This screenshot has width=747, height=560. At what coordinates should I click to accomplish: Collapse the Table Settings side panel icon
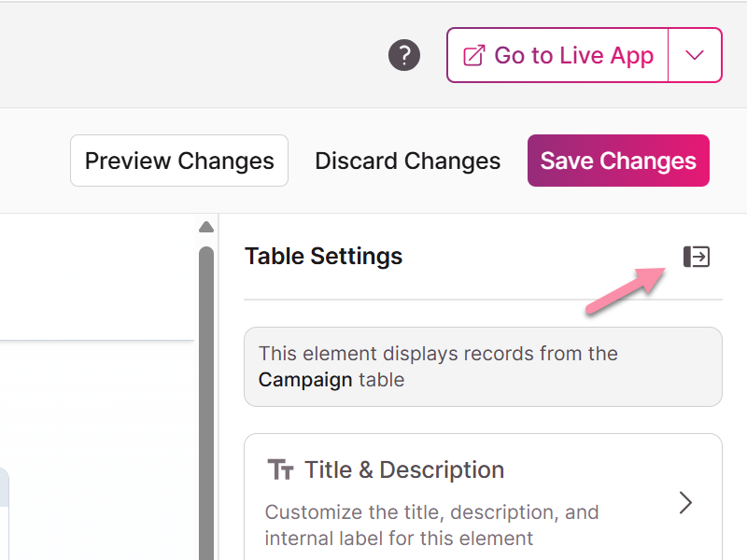click(696, 257)
